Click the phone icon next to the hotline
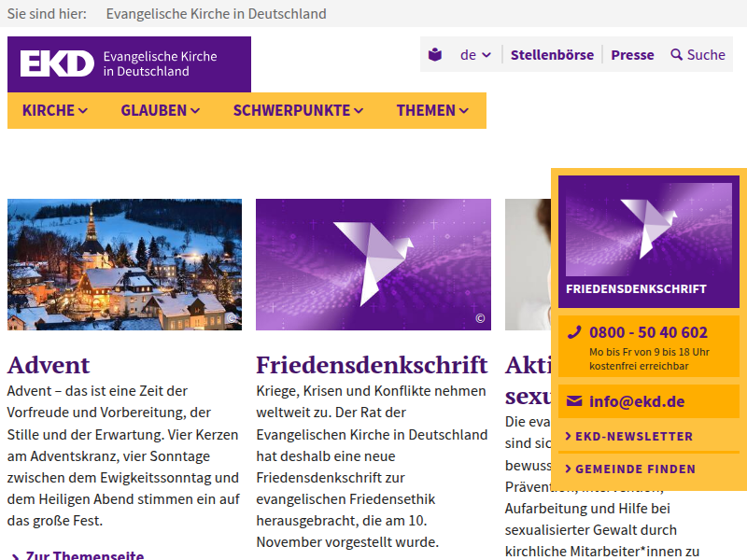The height and width of the screenshot is (560, 747). click(573, 332)
